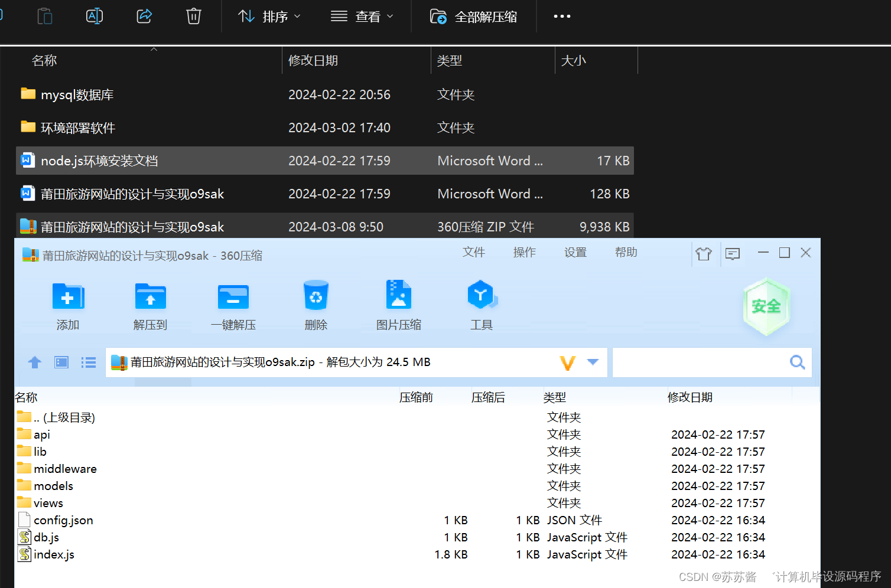This screenshot has height=588, width=891.
Task: Open the 工具 tools panel
Action: tap(482, 304)
